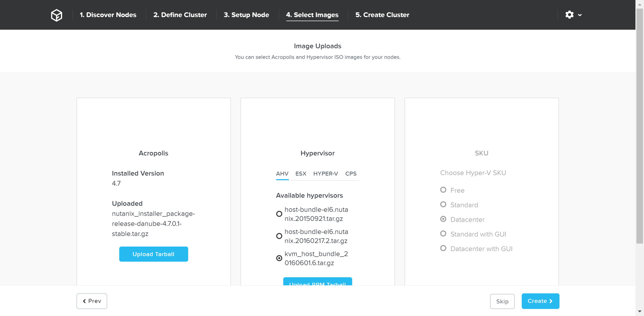644x316 pixels.
Task: Switch to the ESX hypervisor tab
Action: pyautogui.click(x=301, y=174)
